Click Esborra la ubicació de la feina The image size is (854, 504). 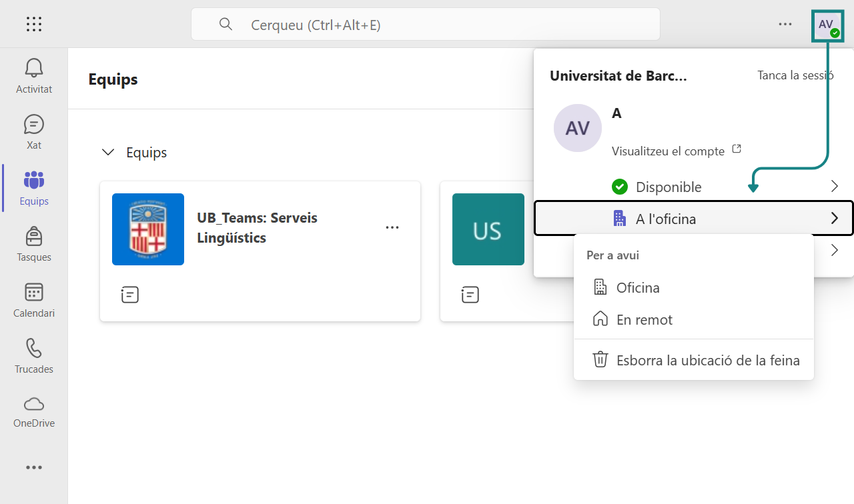click(707, 361)
